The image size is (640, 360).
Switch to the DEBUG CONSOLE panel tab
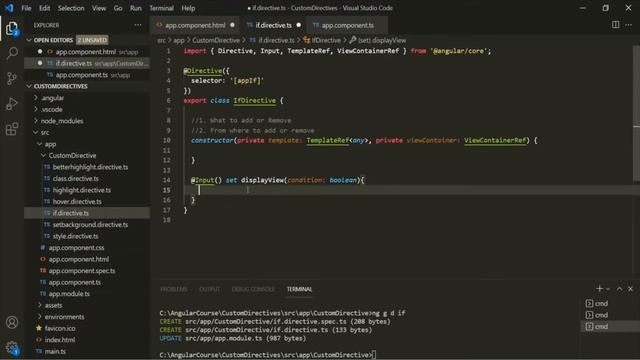[253, 289]
